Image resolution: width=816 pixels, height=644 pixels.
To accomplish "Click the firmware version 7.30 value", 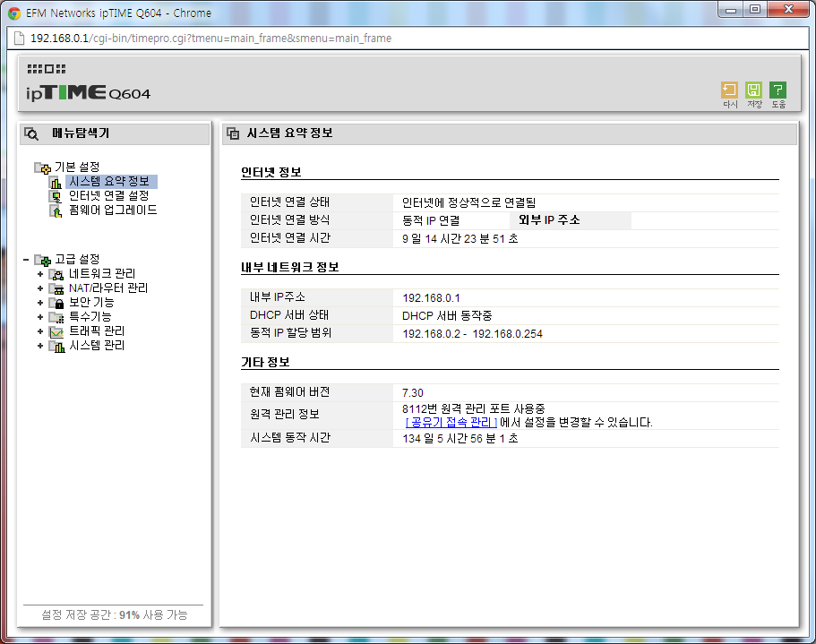I will [x=413, y=392].
